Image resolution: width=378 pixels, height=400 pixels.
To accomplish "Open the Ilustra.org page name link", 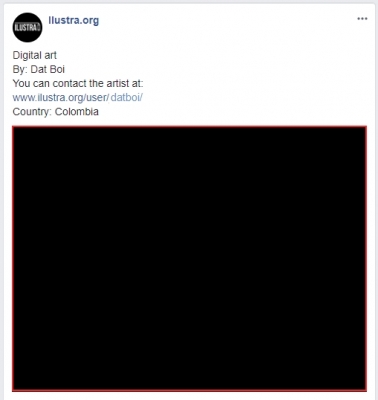I will (74, 20).
